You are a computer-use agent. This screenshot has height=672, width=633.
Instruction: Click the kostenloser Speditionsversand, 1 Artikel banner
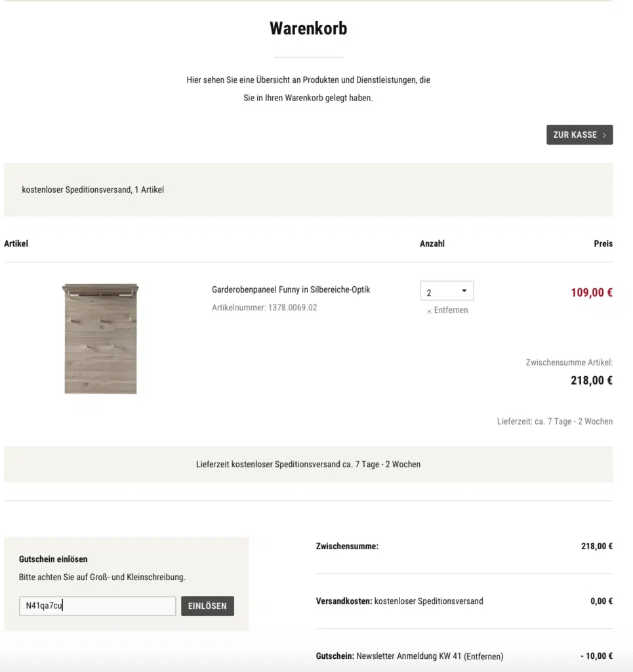pyautogui.click(x=92, y=190)
